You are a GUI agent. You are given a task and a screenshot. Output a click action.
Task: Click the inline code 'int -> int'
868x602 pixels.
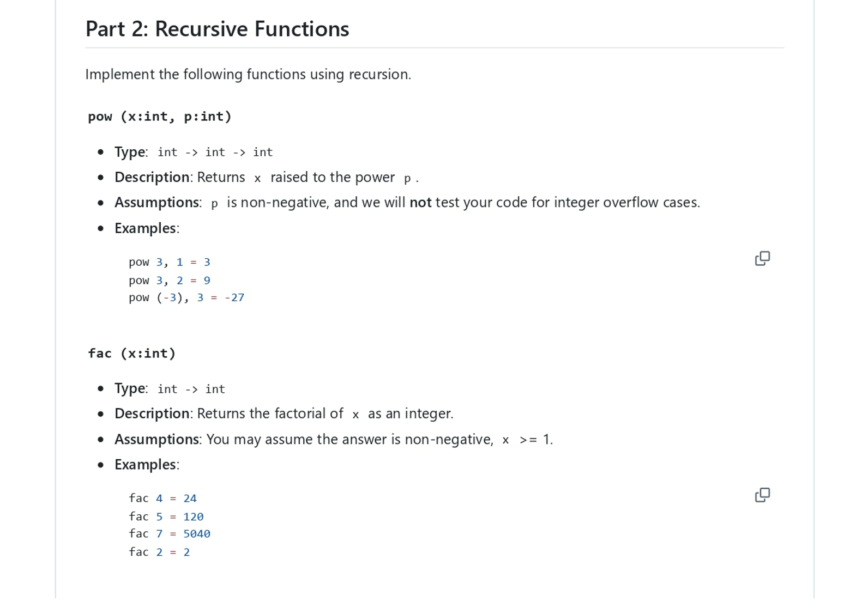tap(191, 388)
